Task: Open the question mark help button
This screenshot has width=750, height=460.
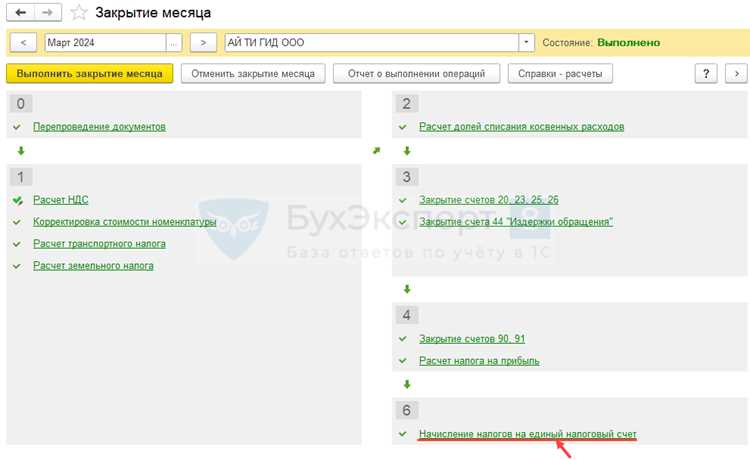Action: (706, 74)
